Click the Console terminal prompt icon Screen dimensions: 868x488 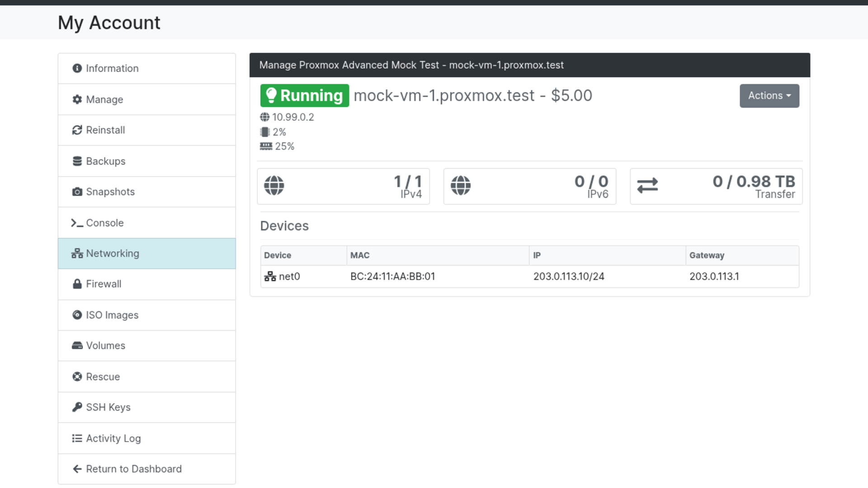coord(77,223)
